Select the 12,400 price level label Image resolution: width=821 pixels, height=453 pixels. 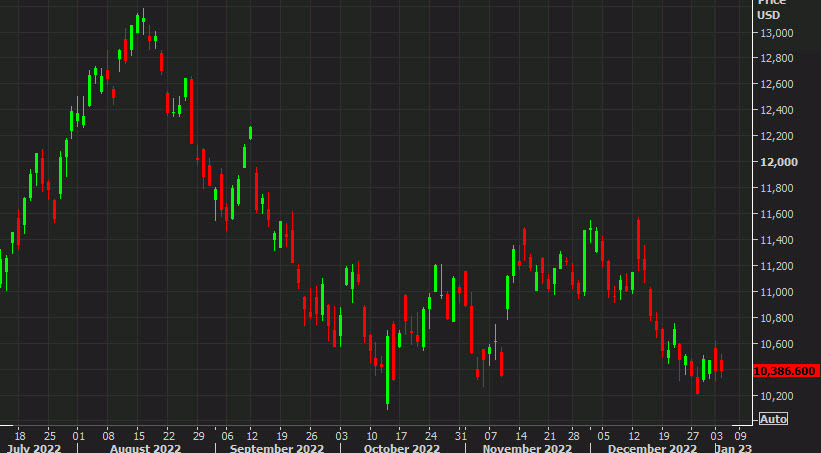tap(776, 111)
